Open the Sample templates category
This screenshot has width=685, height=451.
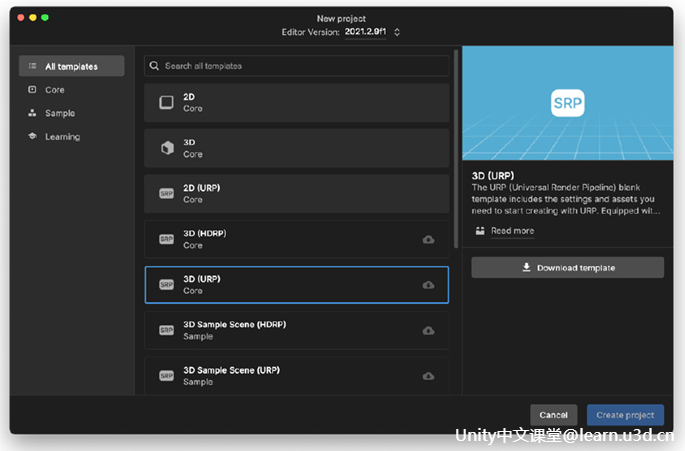[60, 113]
